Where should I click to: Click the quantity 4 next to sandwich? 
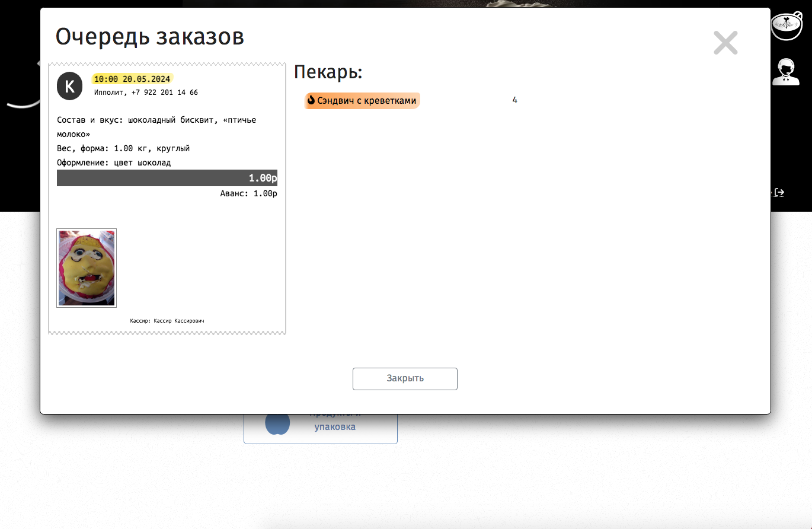515,100
